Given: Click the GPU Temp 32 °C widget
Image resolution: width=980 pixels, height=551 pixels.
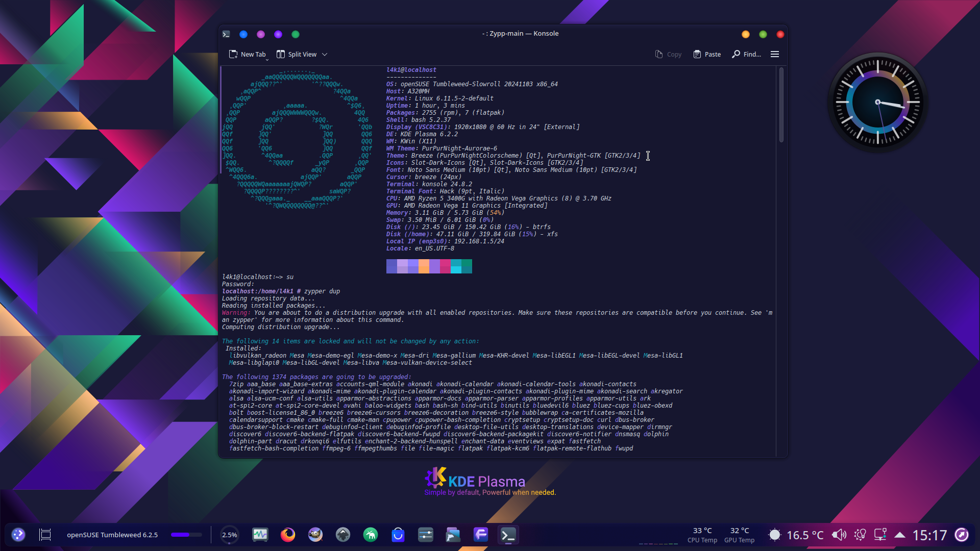Looking at the screenshot, I should 739,535.
